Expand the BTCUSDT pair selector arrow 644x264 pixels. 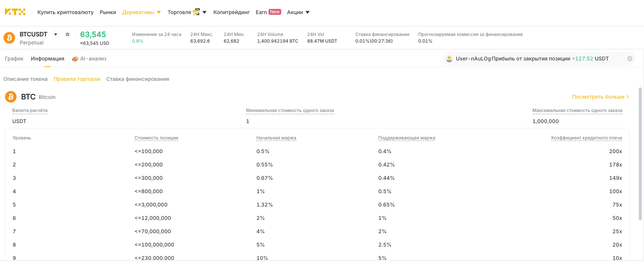[x=56, y=34]
